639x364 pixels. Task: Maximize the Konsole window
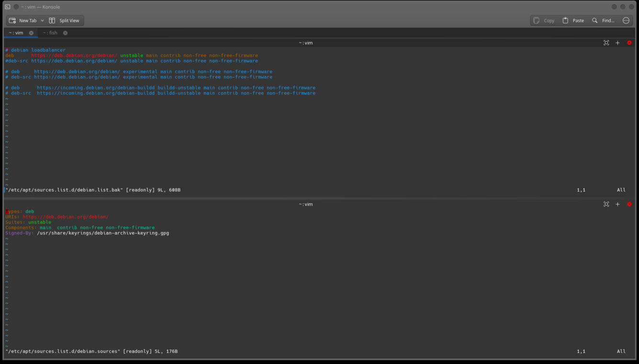623,7
